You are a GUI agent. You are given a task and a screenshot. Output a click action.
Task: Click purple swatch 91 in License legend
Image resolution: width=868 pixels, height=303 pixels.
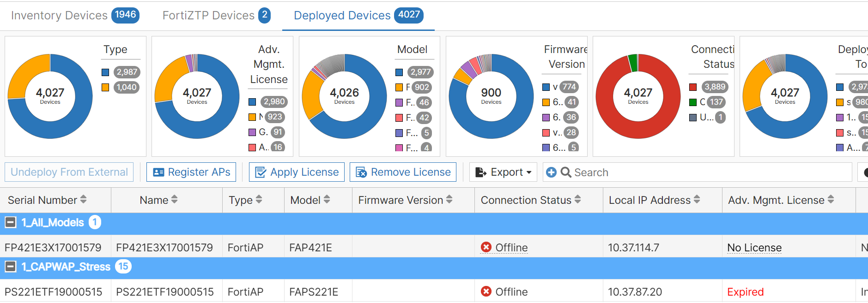point(252,132)
